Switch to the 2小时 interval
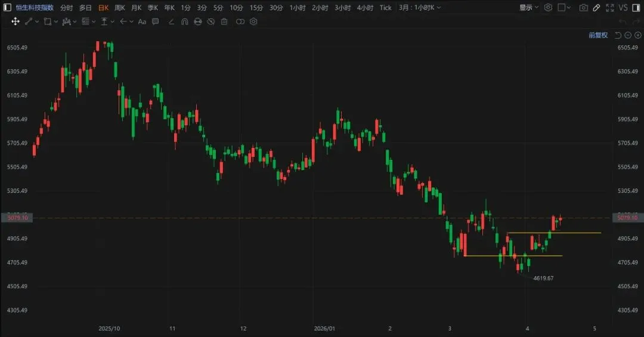Image resolution: width=644 pixels, height=337 pixels. click(320, 7)
